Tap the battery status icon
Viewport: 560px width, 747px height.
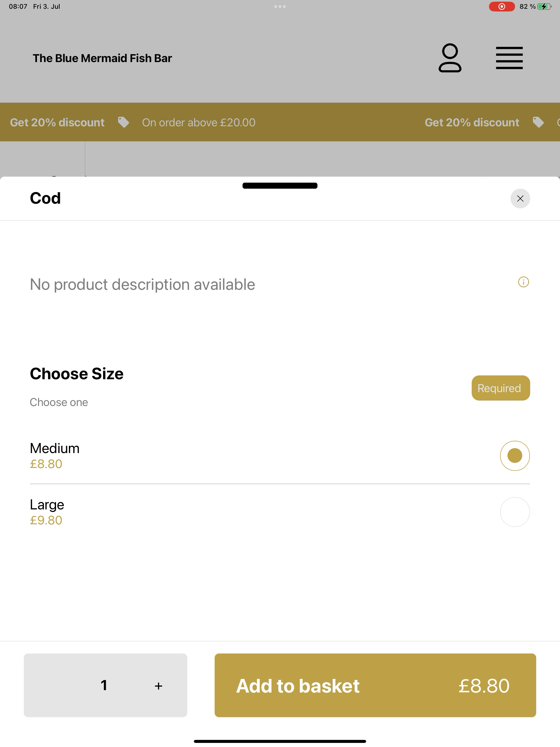[x=544, y=6]
